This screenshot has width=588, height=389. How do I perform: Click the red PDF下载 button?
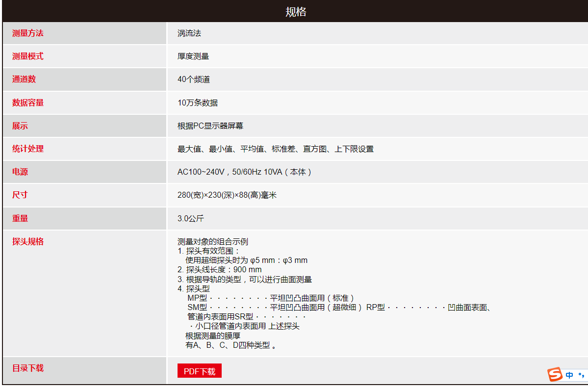pos(200,371)
